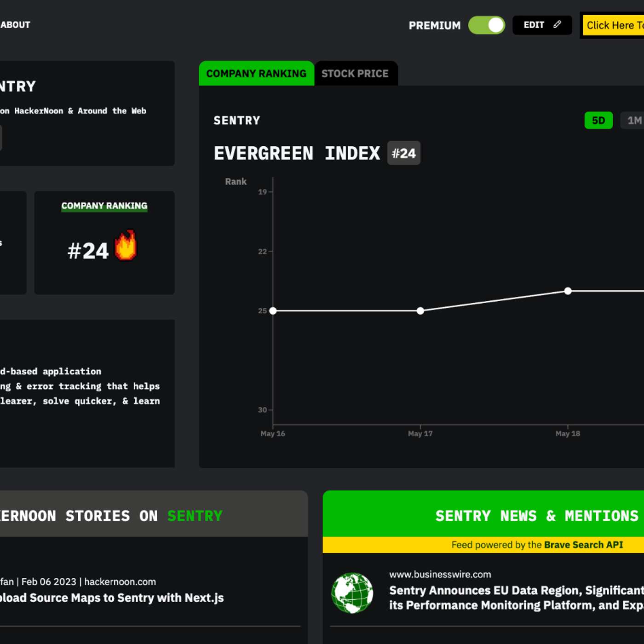The width and height of the screenshot is (644, 644).
Task: Switch to the Stock Price tab
Action: click(x=355, y=74)
